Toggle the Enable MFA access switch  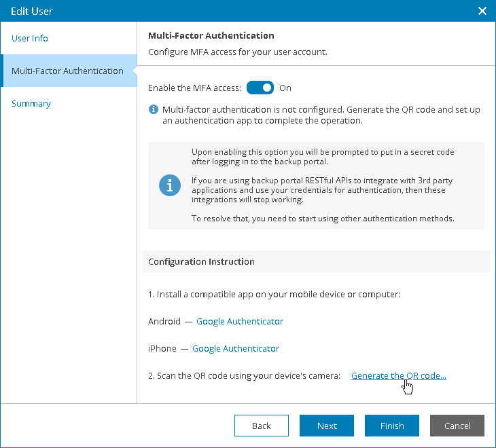(260, 88)
